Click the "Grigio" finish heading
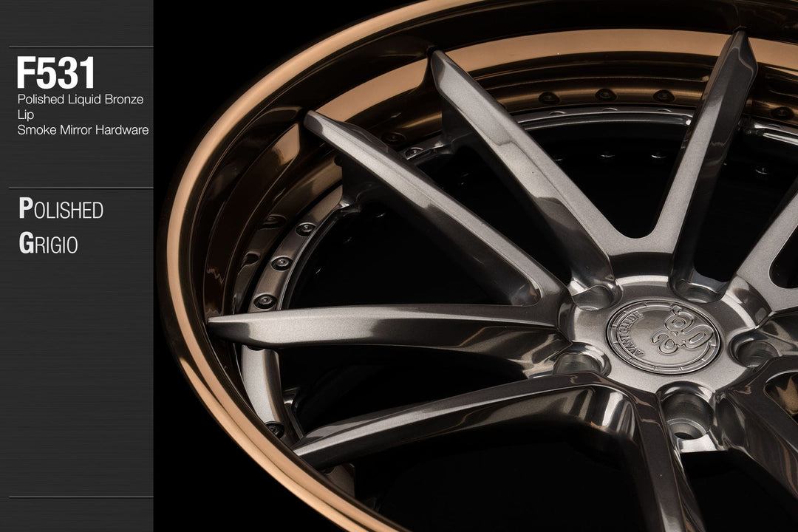The height and width of the screenshot is (532, 798). coord(48,245)
